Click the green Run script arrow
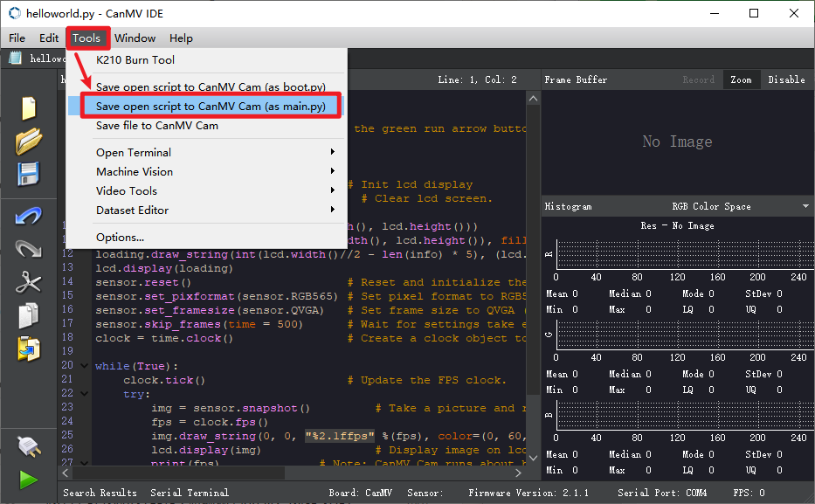The width and height of the screenshot is (815, 504). [29, 480]
